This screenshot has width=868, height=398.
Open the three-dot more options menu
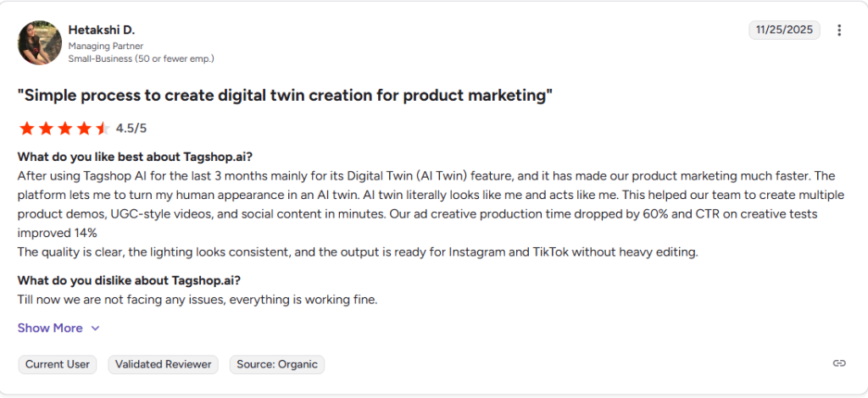pos(839,30)
